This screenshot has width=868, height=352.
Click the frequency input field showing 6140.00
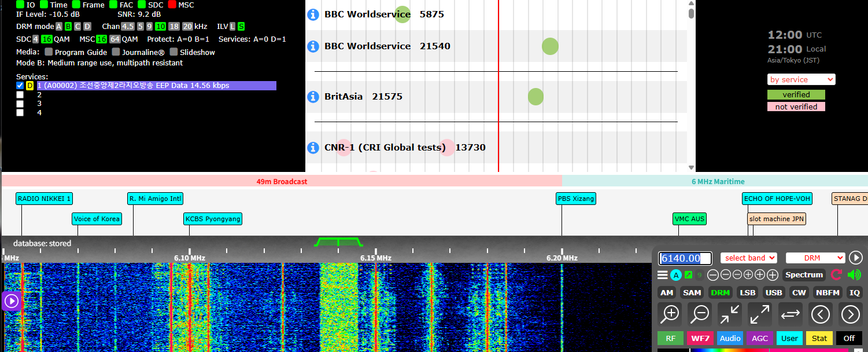coord(685,259)
